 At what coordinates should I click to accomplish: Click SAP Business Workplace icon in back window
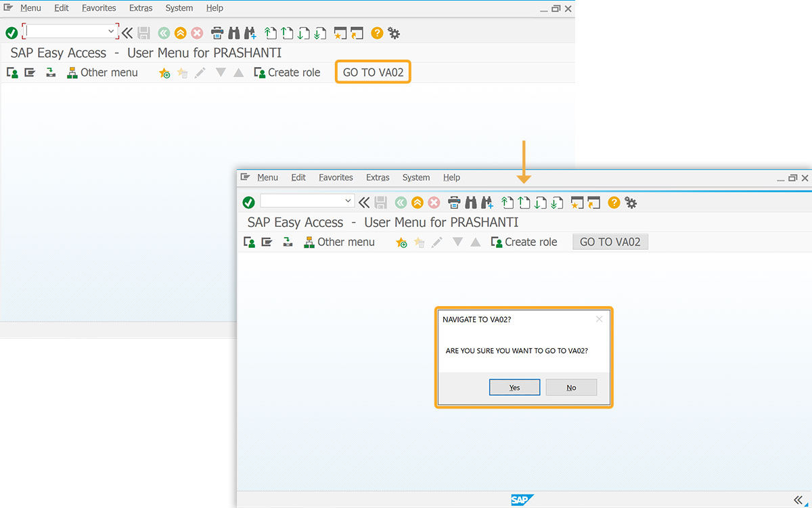coord(51,72)
